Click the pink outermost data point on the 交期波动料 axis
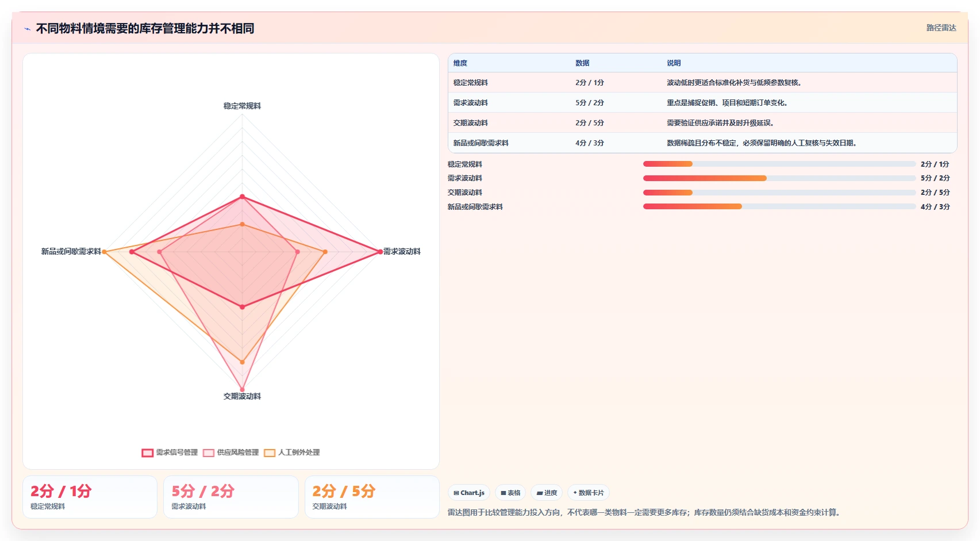980x541 pixels. pyautogui.click(x=242, y=390)
